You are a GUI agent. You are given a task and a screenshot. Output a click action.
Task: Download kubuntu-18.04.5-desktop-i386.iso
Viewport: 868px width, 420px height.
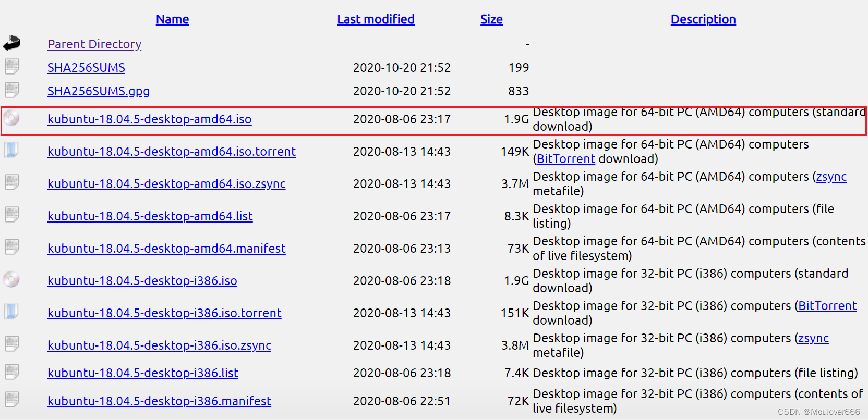[x=142, y=281]
